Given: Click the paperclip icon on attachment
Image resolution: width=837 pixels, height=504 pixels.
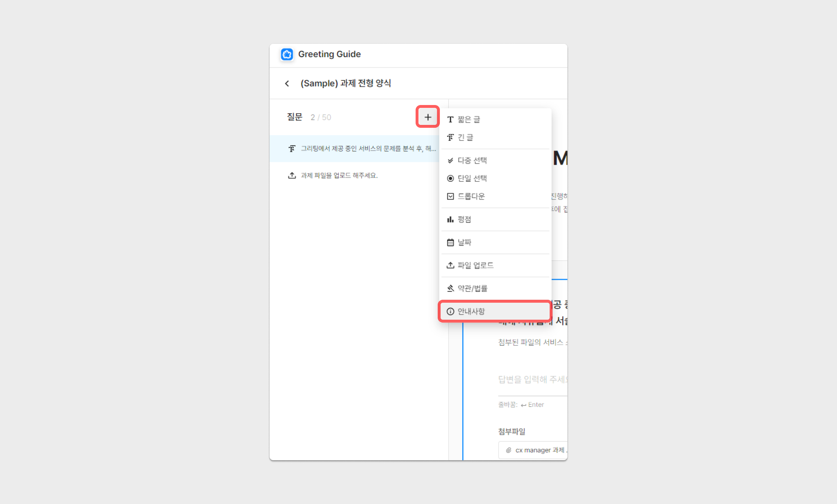Looking at the screenshot, I should pyautogui.click(x=508, y=450).
